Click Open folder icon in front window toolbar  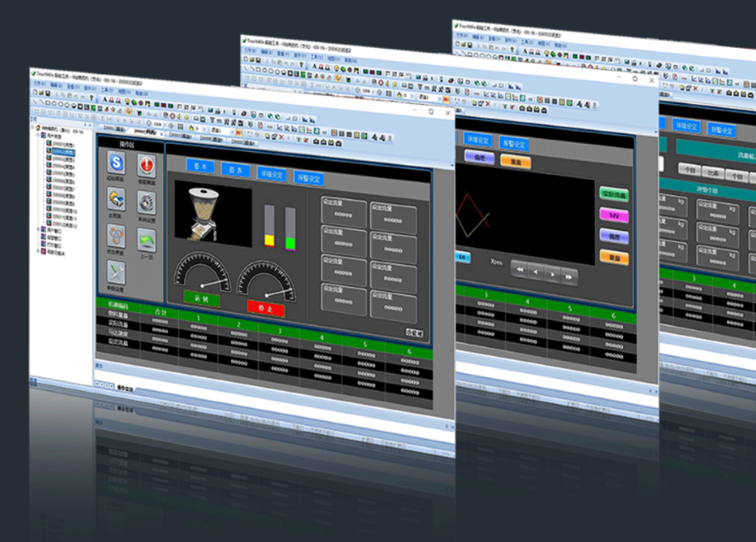tap(41, 92)
